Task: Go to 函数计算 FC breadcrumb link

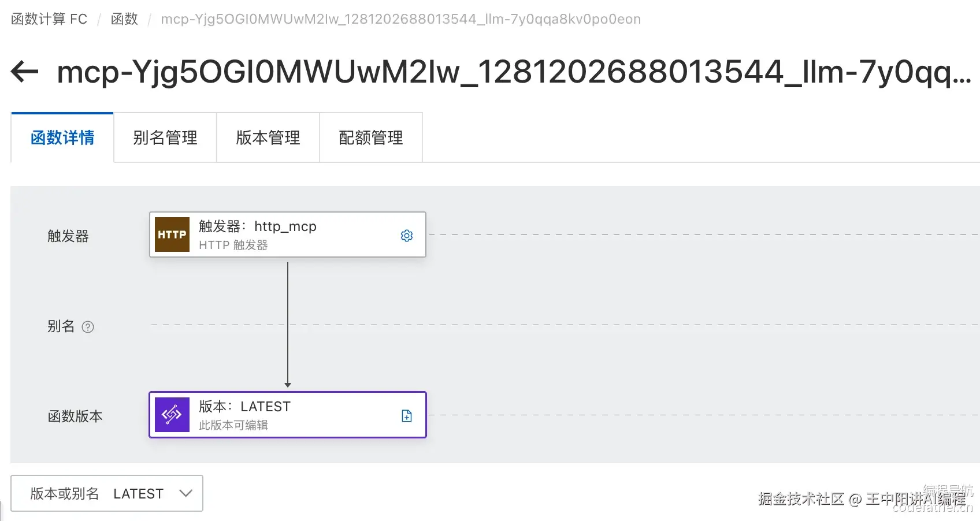Action: coord(49,19)
